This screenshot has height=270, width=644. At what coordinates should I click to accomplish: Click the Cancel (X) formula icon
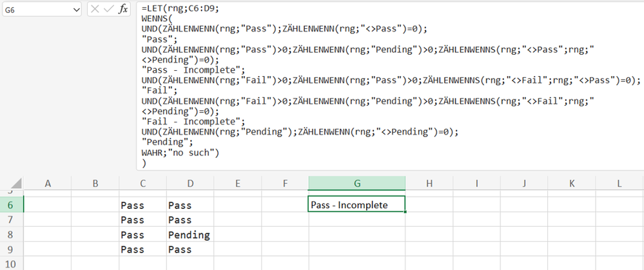95,10
